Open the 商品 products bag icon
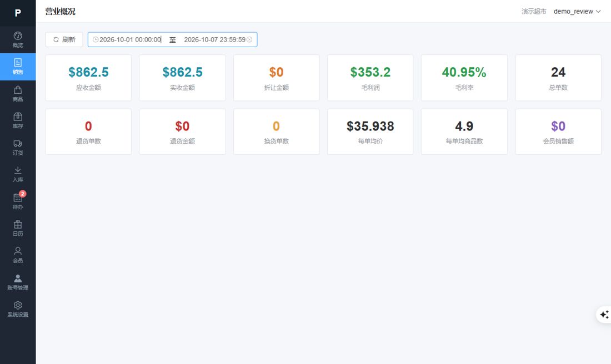The width and height of the screenshot is (611, 364). [18, 94]
